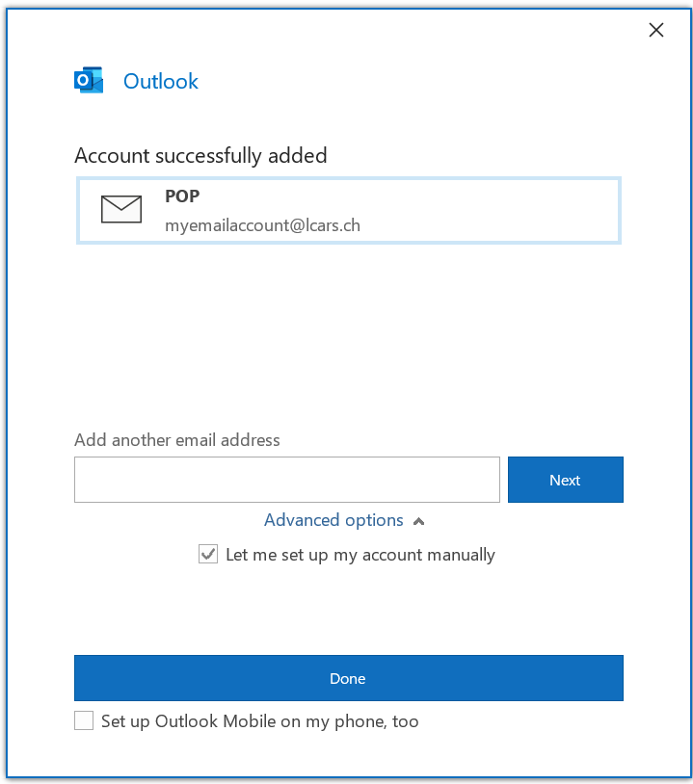Viewport: 693px width, 784px height.
Task: Focus the Add another email address field
Action: (x=286, y=480)
